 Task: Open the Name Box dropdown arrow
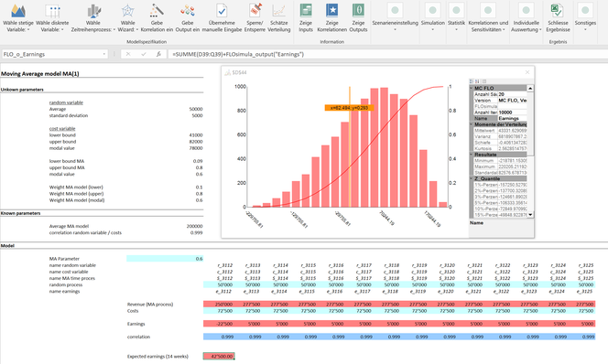[103, 54]
